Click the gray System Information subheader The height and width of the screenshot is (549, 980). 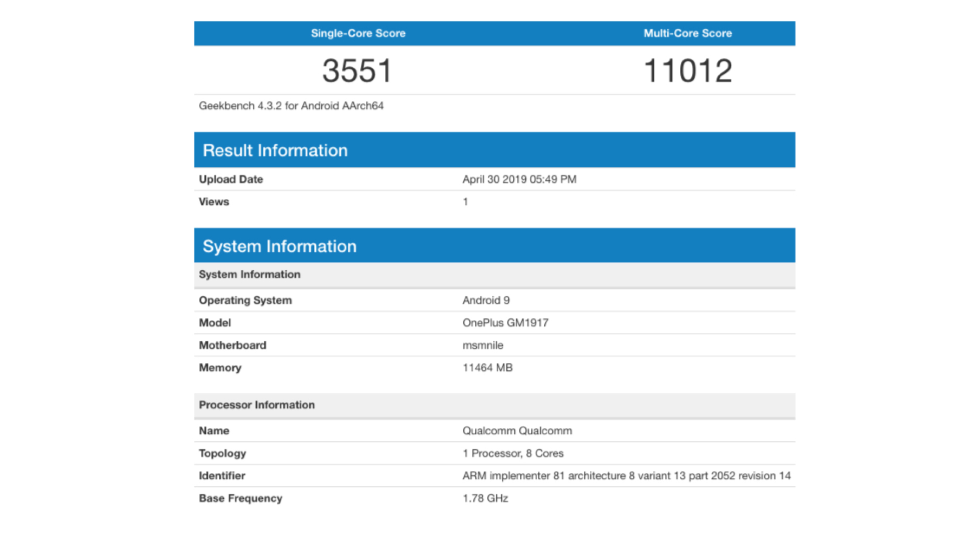click(249, 274)
